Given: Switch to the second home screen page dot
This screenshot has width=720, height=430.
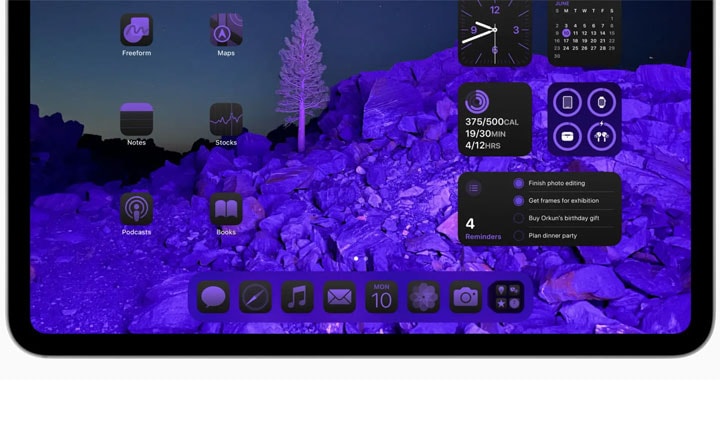Looking at the screenshot, I should 366,259.
